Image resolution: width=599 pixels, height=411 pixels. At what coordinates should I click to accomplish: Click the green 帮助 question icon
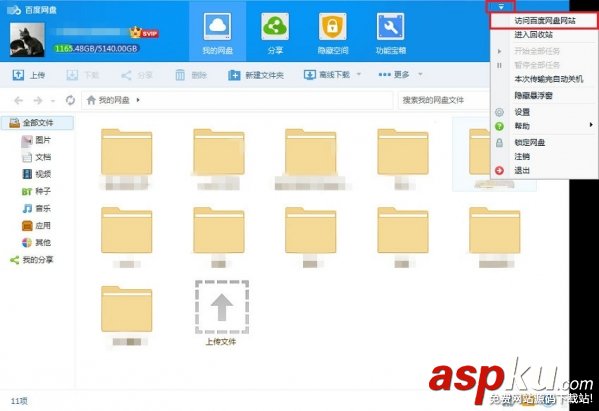pyautogui.click(x=499, y=126)
